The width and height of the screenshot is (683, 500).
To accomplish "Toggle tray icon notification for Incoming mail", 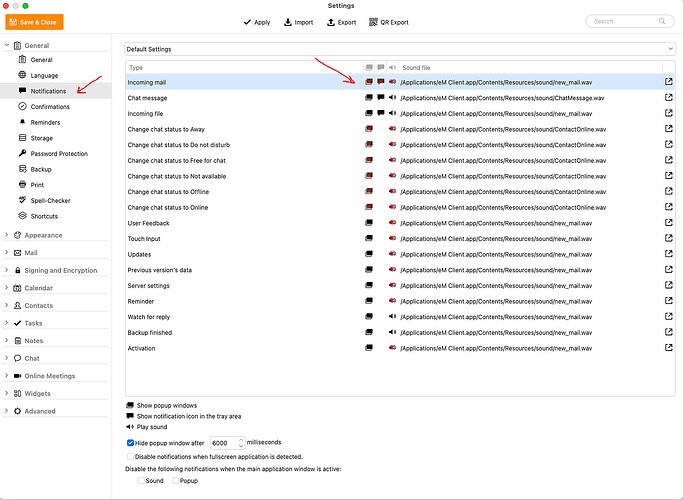I will tap(381, 82).
